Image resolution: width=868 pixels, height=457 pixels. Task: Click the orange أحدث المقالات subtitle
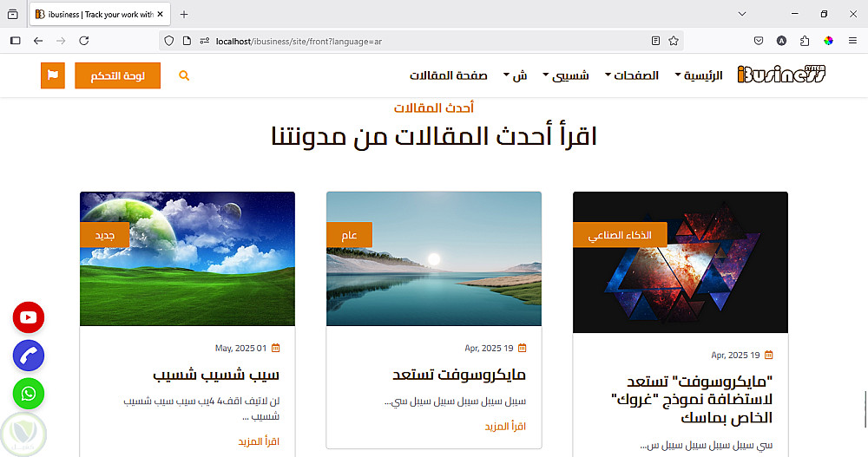434,108
